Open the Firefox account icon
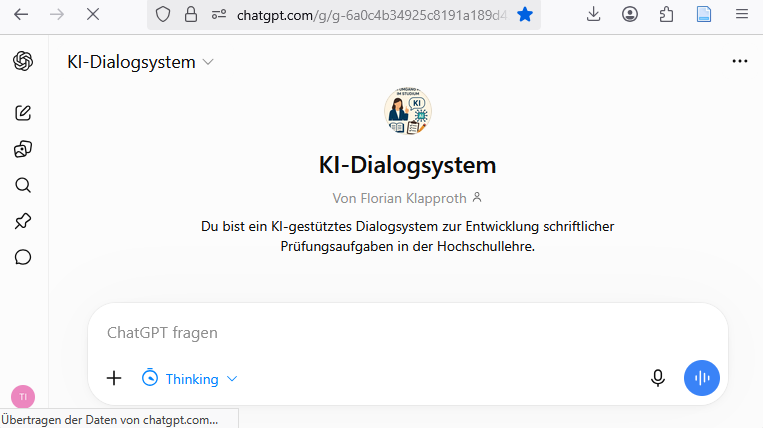 click(x=630, y=15)
